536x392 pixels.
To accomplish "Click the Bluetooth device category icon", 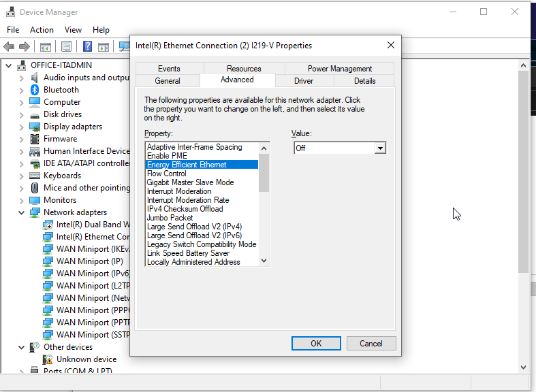I will 35,90.
